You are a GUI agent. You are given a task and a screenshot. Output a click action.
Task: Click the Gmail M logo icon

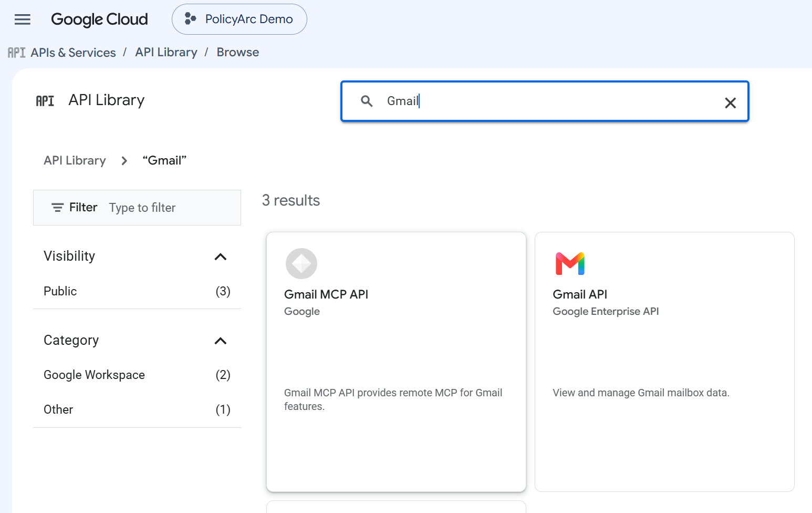(570, 263)
